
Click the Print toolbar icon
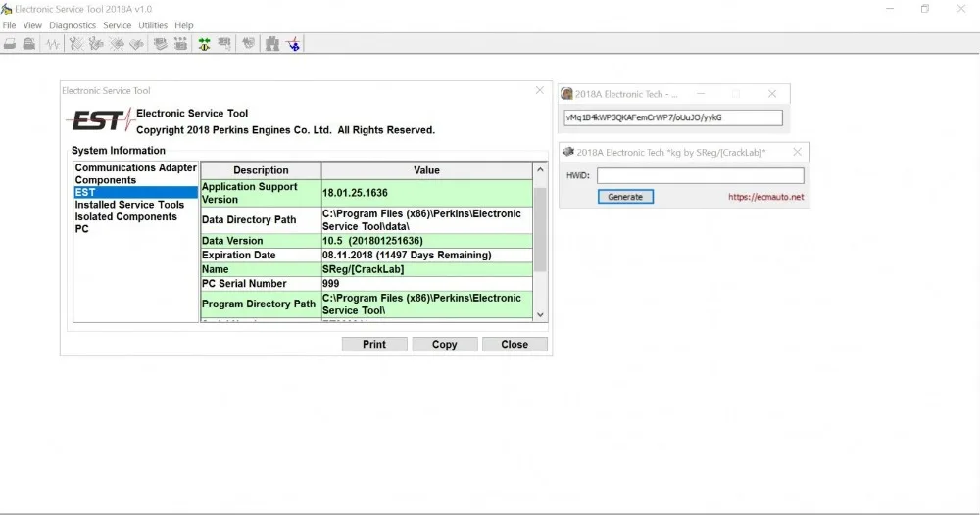[x=10, y=44]
